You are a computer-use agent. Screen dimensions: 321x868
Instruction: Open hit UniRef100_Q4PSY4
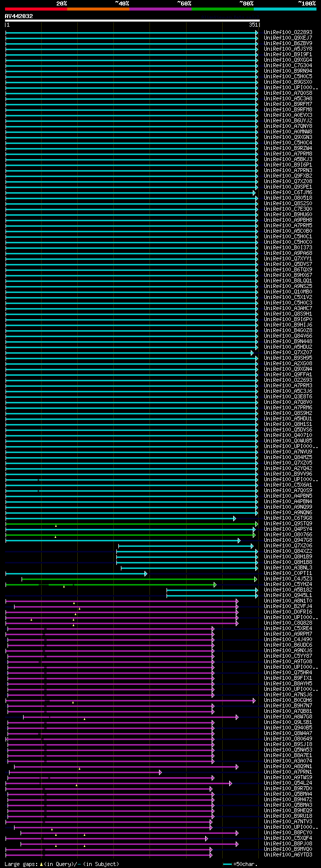tap(288, 529)
